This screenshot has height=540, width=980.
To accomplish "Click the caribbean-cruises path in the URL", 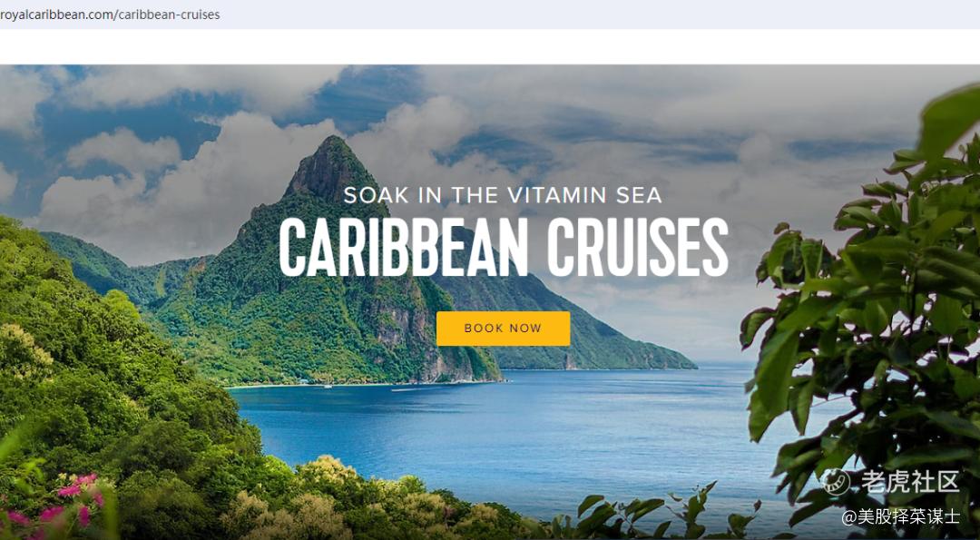I will click(169, 15).
